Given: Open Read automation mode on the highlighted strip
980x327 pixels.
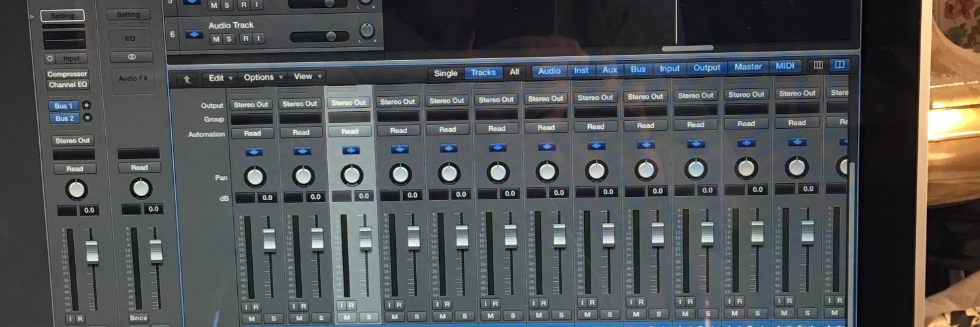Looking at the screenshot, I should point(350,131).
